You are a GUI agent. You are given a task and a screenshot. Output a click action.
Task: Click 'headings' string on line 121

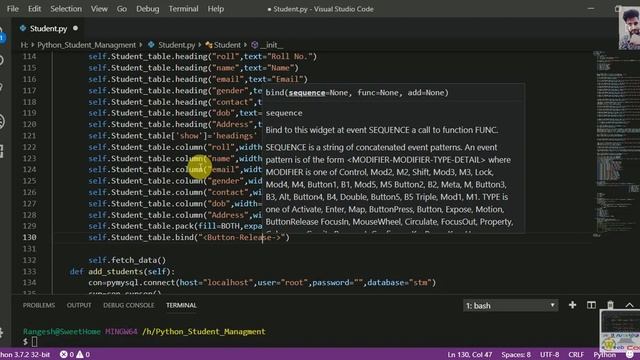point(235,136)
